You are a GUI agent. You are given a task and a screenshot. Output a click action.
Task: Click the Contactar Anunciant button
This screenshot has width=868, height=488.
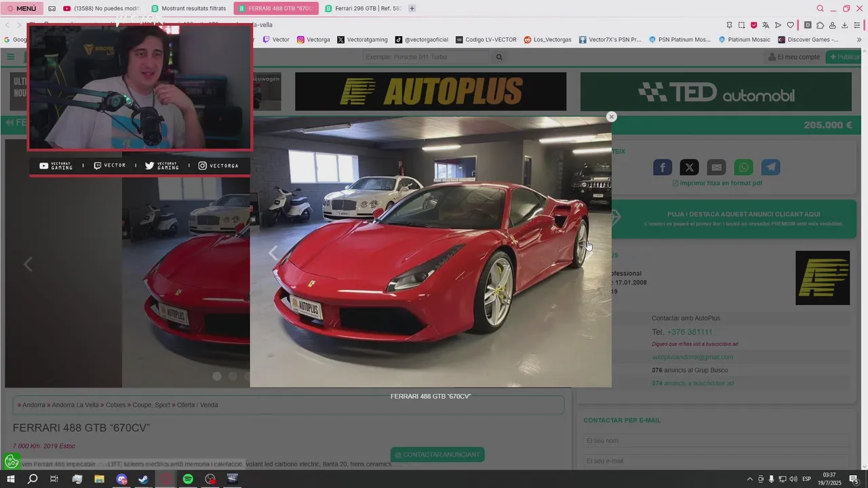pyautogui.click(x=437, y=455)
